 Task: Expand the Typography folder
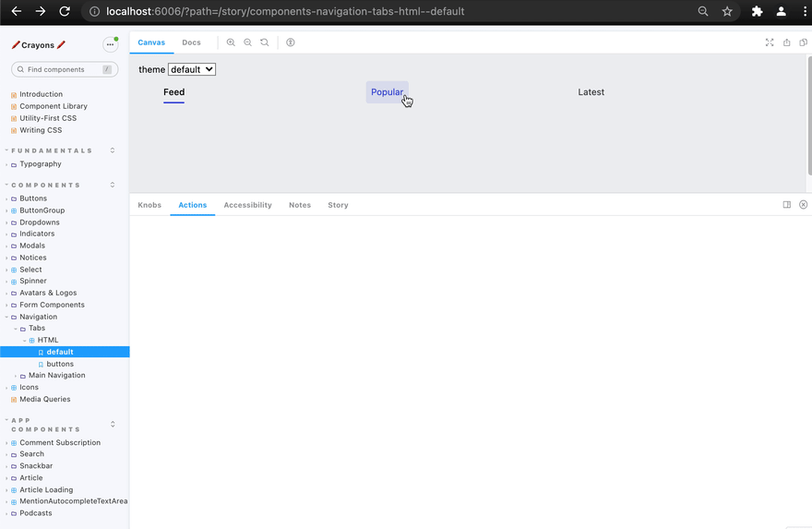tap(41, 164)
